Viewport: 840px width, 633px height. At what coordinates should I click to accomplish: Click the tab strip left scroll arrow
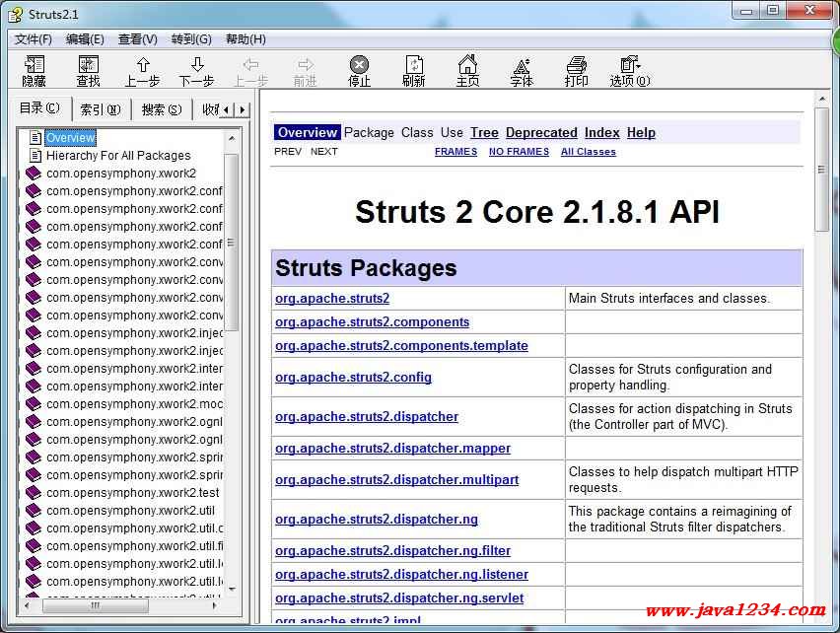(x=226, y=109)
